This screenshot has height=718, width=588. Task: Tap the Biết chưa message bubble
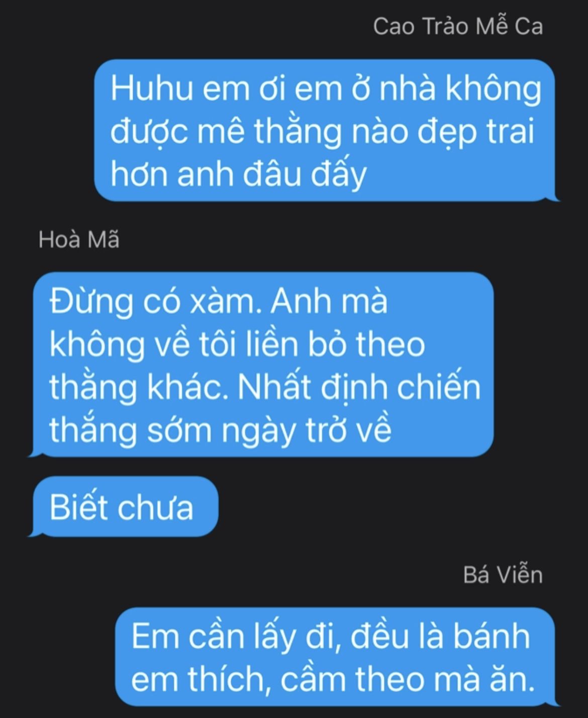123,506
